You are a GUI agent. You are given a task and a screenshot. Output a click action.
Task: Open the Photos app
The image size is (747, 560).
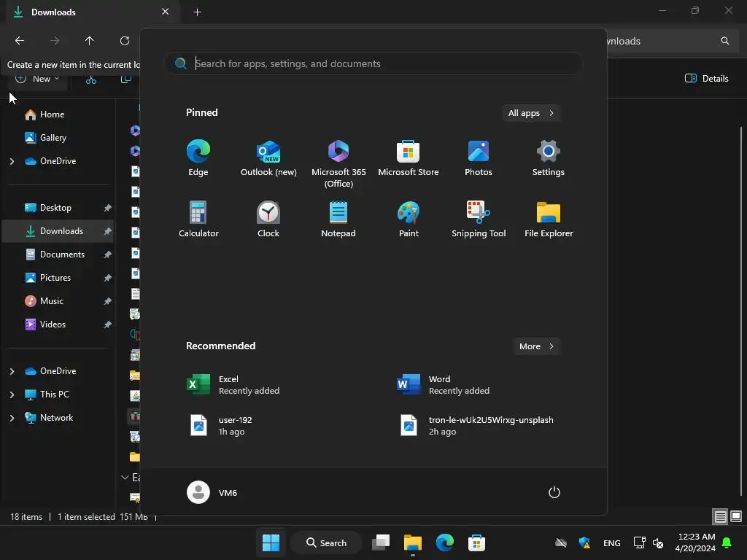tap(479, 158)
